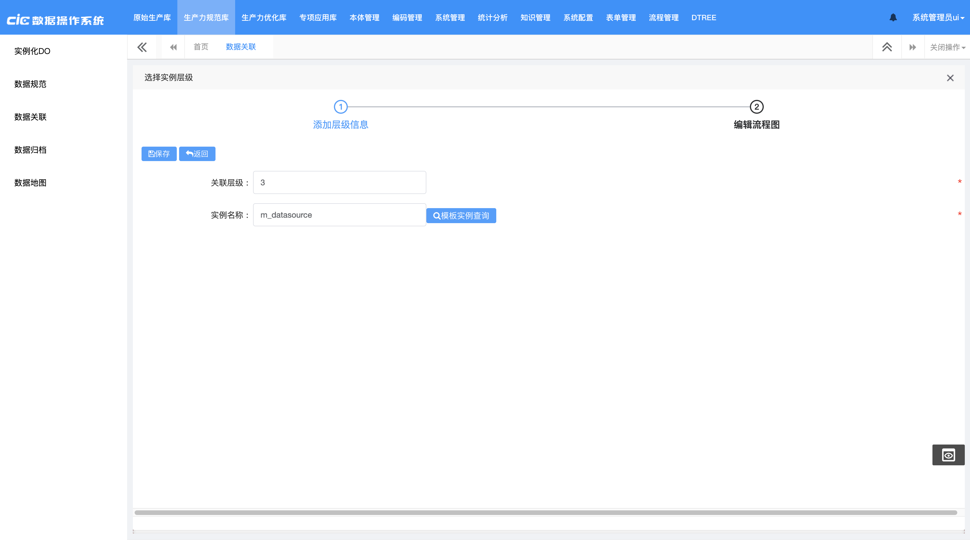Screen dimensions: 970x560
Task: Open the 统计分析 menu
Action: pos(493,18)
